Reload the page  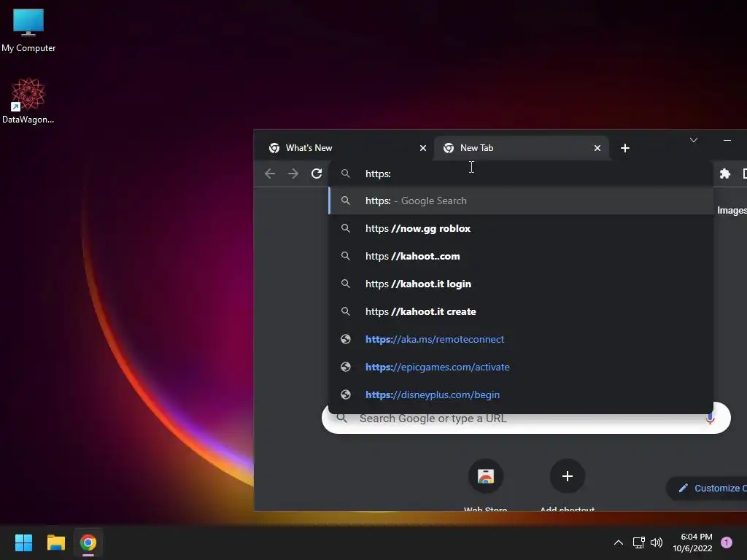(317, 174)
